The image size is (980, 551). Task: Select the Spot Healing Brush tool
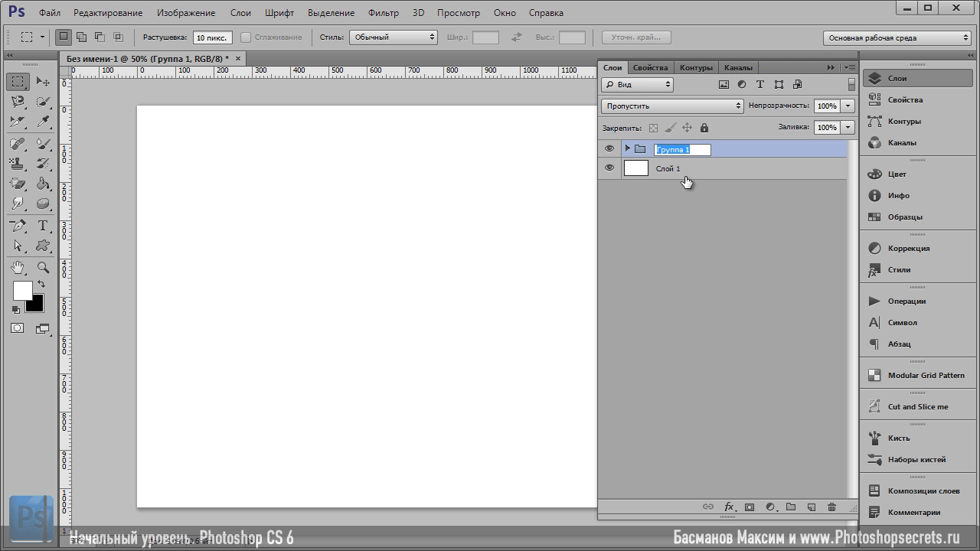18,143
